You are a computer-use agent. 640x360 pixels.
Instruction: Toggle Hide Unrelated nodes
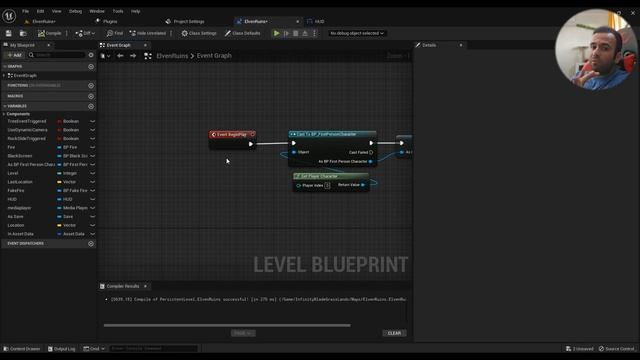coord(148,33)
